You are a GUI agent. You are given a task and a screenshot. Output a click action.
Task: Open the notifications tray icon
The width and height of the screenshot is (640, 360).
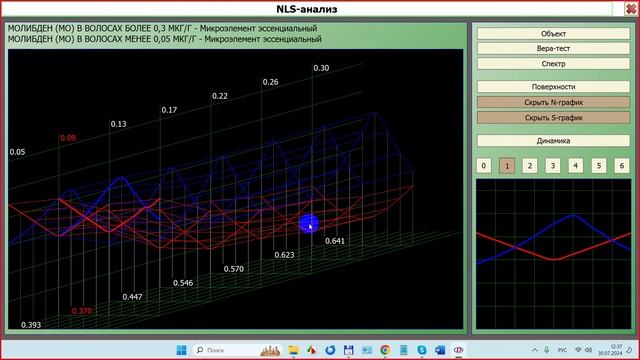pyautogui.click(x=630, y=350)
